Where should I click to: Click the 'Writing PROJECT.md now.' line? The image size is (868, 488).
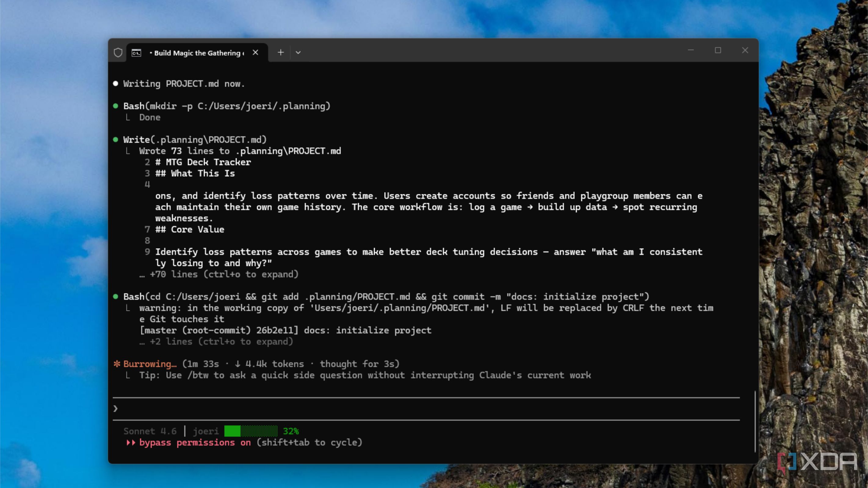[184, 84]
